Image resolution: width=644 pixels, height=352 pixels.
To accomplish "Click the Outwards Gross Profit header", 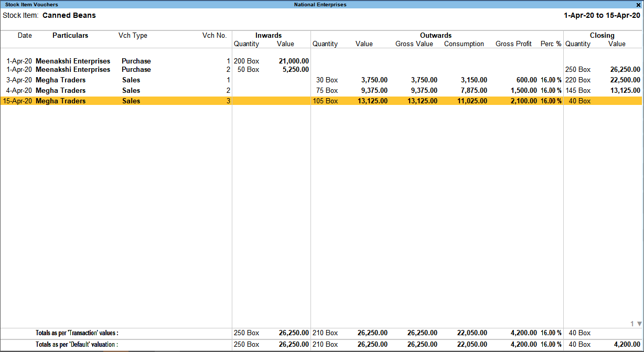I will pos(513,44).
